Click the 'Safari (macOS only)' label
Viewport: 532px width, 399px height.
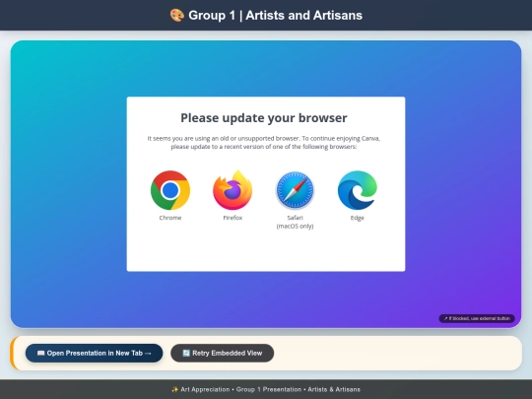pos(295,222)
